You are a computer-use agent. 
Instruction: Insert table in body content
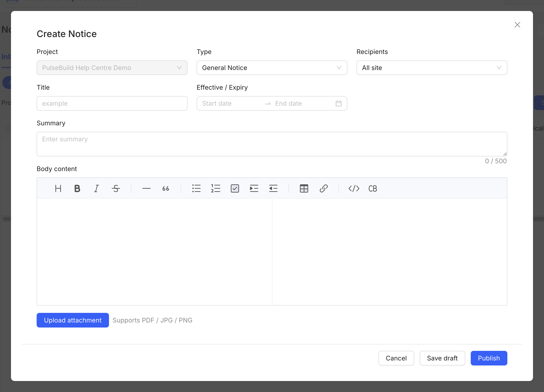tap(304, 189)
